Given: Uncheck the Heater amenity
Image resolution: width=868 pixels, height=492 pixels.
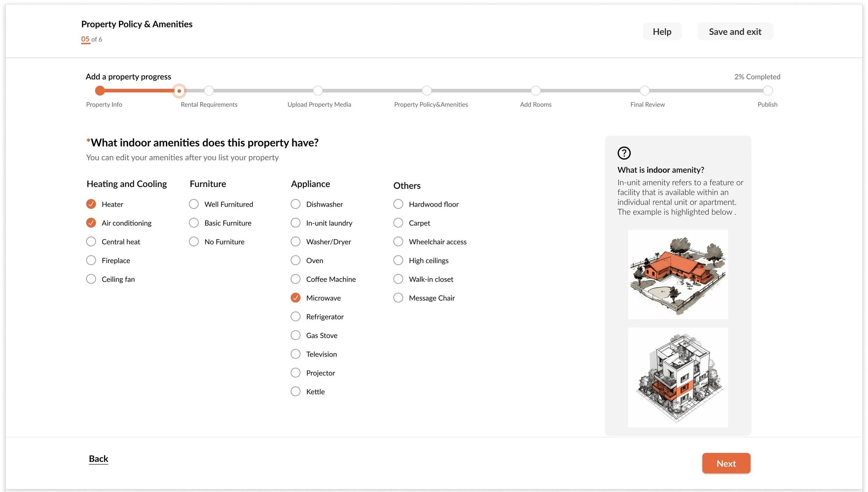Looking at the screenshot, I should pos(91,204).
